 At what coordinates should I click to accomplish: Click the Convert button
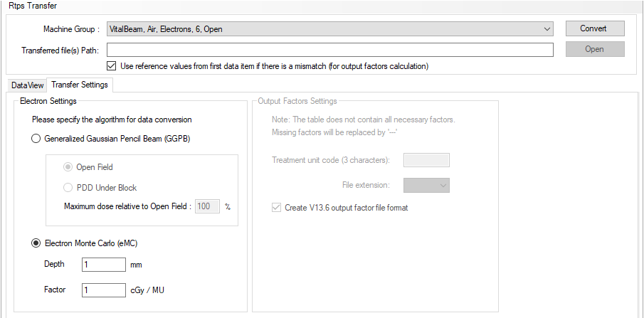pyautogui.click(x=595, y=28)
